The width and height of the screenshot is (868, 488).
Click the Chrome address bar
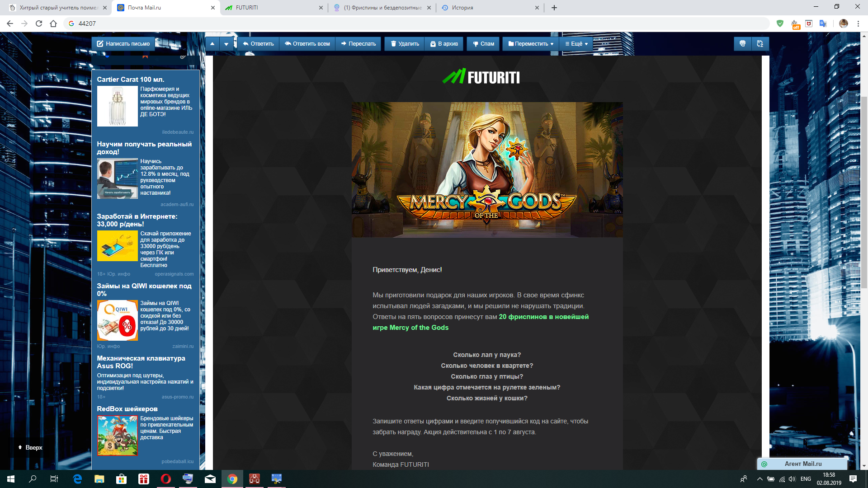pyautogui.click(x=416, y=23)
